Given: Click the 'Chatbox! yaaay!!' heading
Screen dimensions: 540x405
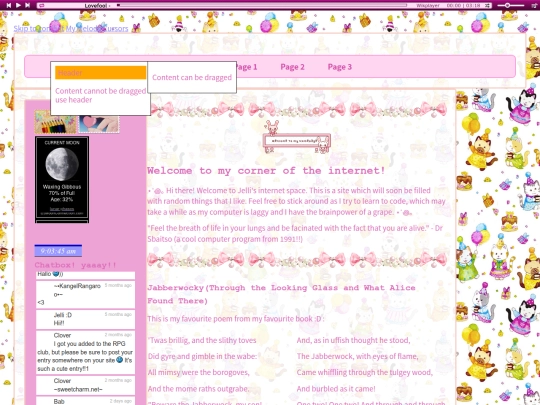Looking at the screenshot, I should coord(75,265).
